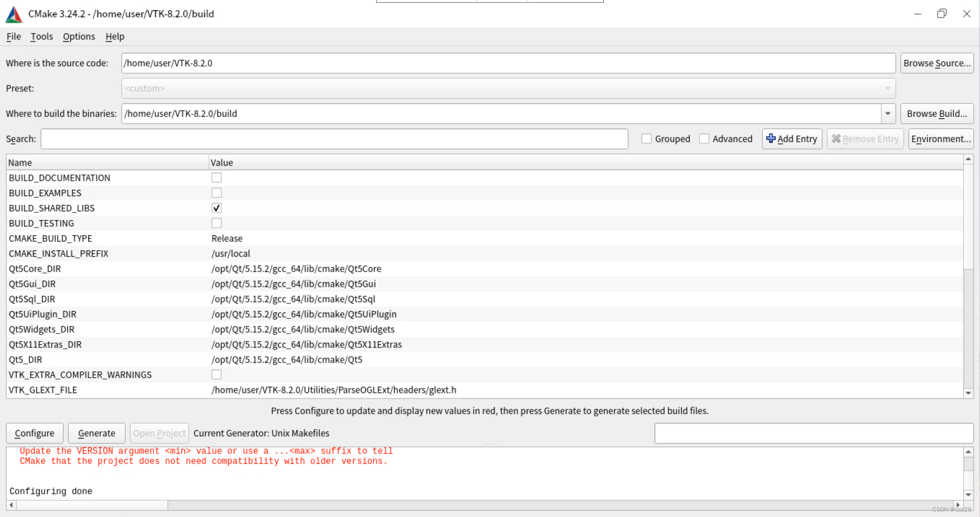Viewport: 980px width, 517px height.
Task: Click the Release value cell
Action: [x=227, y=239]
